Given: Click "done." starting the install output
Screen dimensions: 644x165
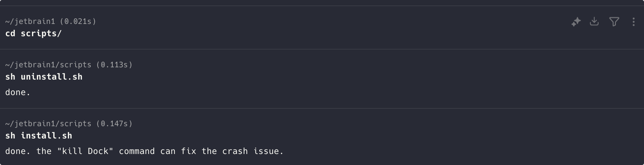Looking at the screenshot, I should click(x=18, y=151).
